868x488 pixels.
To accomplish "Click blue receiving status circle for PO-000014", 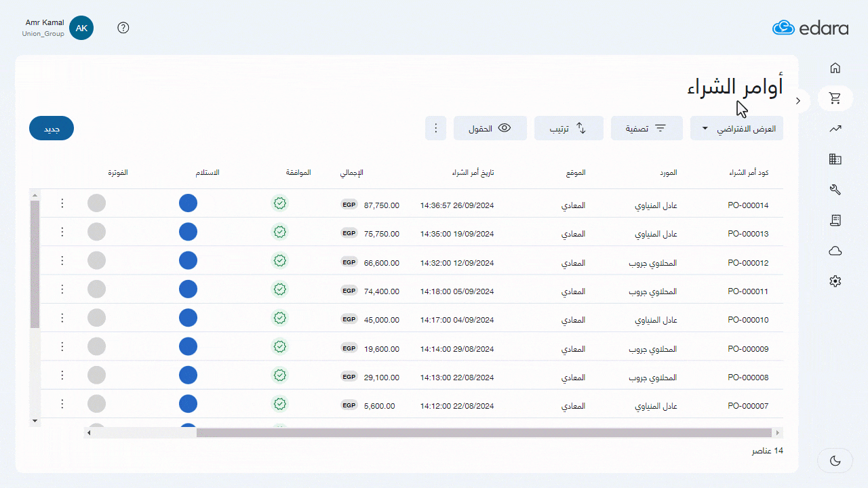I will 188,203.
